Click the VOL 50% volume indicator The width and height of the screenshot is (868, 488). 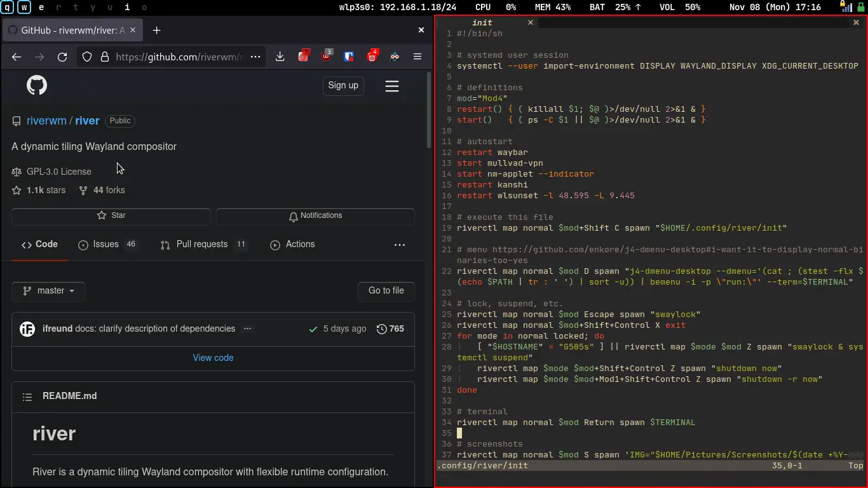680,7
